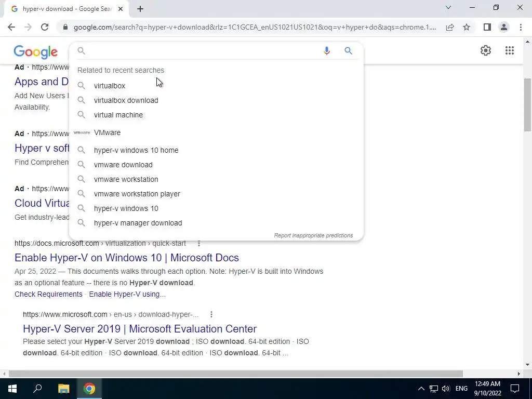Screen dimensions: 532x399
Task: Choose hyper-v manager download suggestion
Action: click(216, 223)
